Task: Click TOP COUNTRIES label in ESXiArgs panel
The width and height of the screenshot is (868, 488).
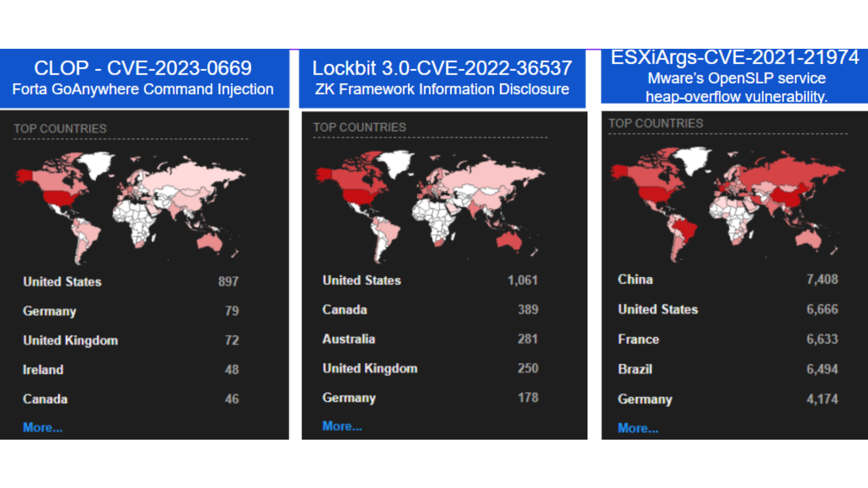Action: (x=656, y=123)
